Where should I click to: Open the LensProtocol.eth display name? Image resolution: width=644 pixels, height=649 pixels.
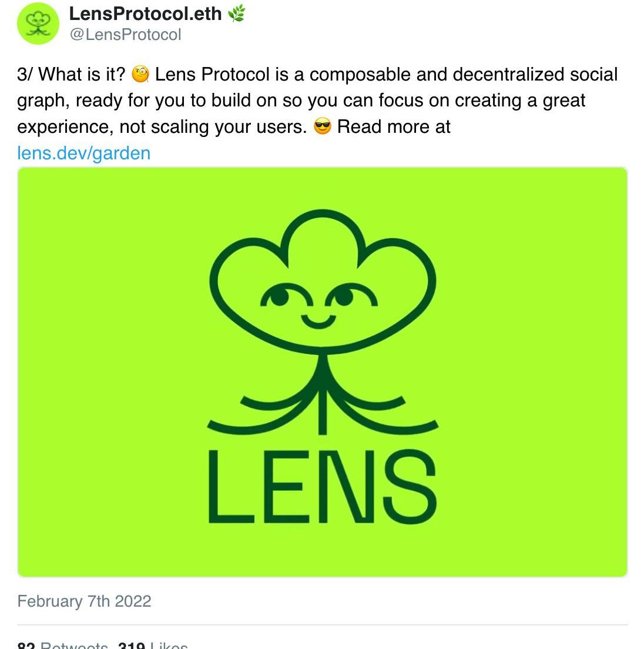(145, 14)
